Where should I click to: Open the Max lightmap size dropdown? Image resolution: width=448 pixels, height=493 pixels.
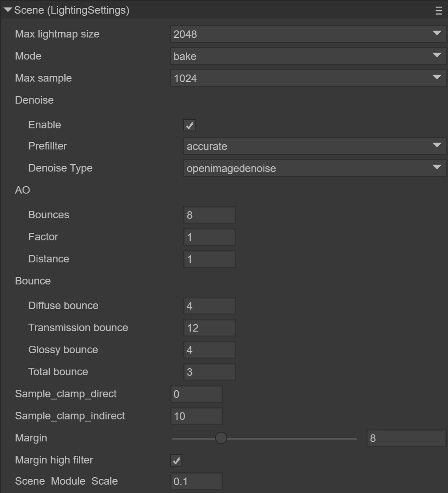coord(307,34)
